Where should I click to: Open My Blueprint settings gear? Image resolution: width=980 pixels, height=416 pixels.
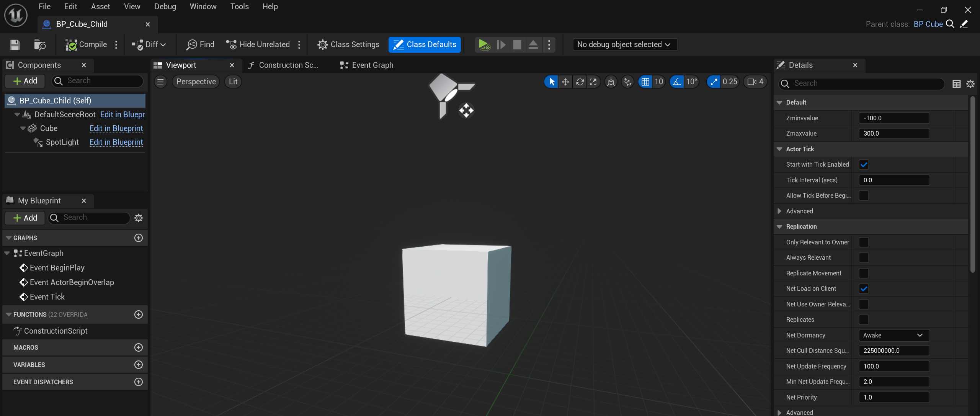pos(139,218)
